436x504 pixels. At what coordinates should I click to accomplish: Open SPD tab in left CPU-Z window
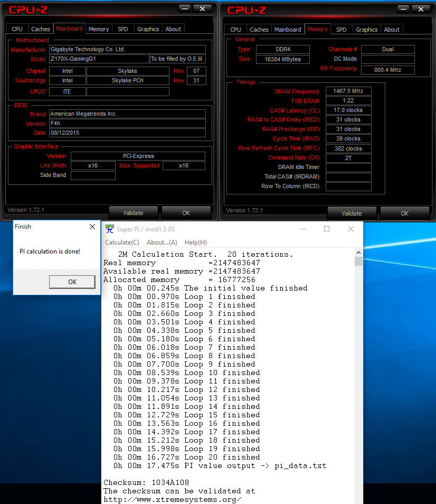point(123,29)
